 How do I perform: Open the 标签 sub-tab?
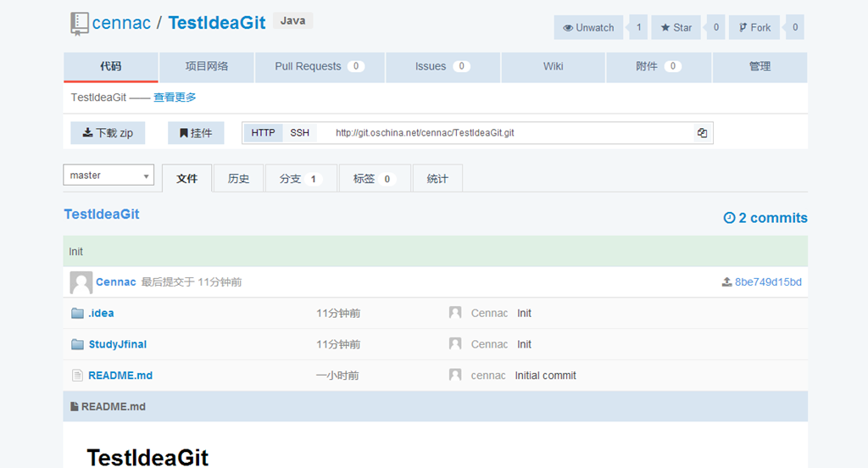tap(375, 179)
